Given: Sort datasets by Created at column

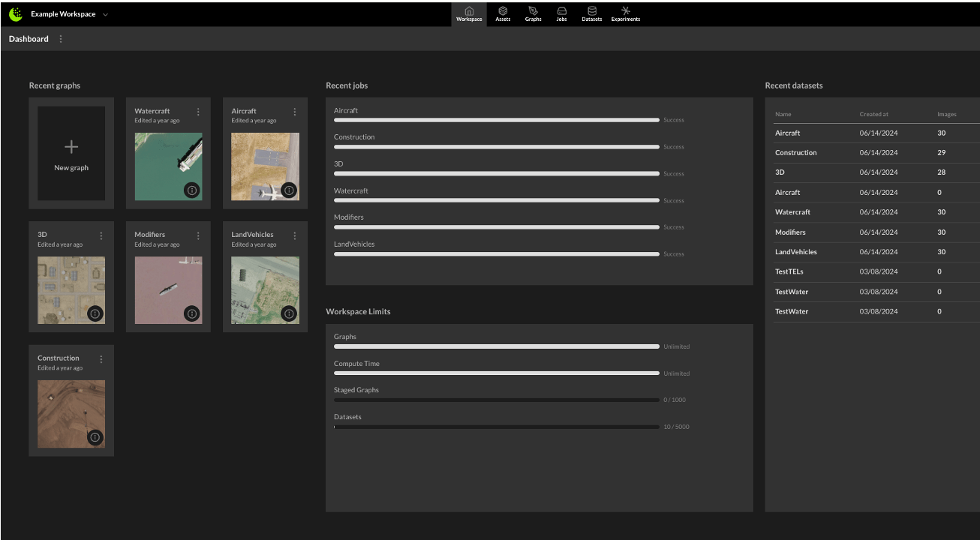Looking at the screenshot, I should point(873,115).
